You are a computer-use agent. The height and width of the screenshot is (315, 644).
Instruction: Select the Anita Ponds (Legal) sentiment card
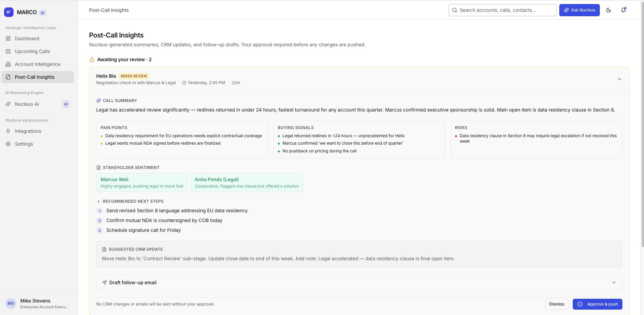click(247, 183)
